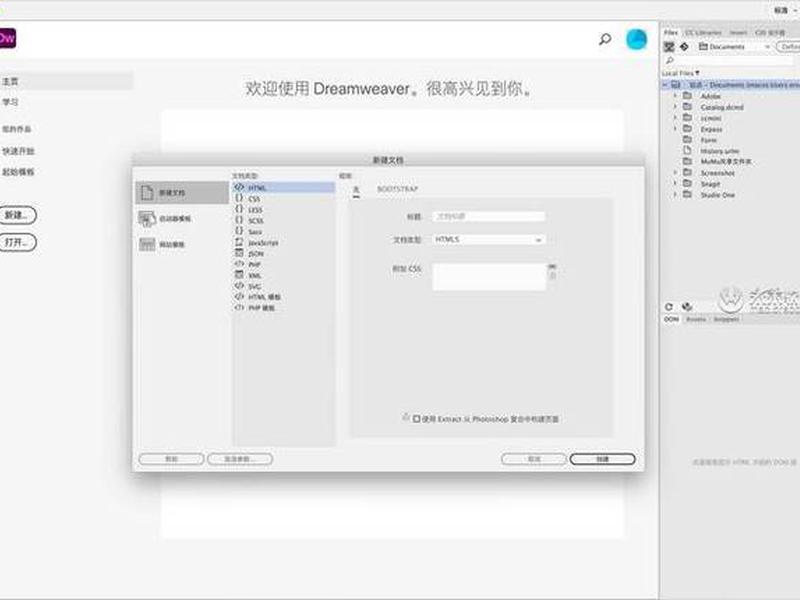Select the 新建文档 category icon in dialog

coord(147,192)
